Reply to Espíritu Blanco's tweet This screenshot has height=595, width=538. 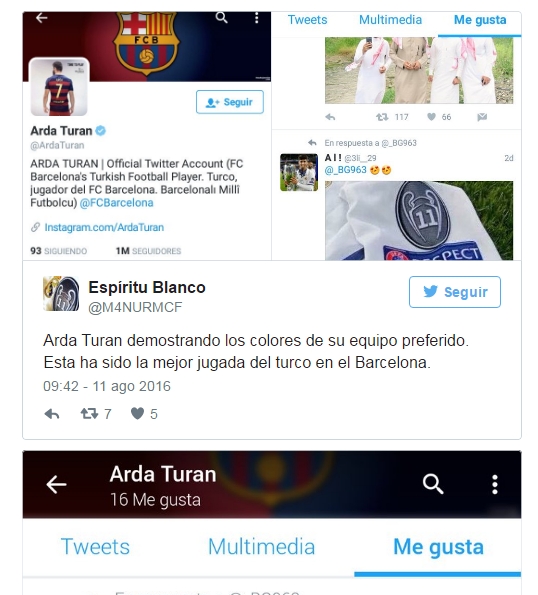point(52,414)
